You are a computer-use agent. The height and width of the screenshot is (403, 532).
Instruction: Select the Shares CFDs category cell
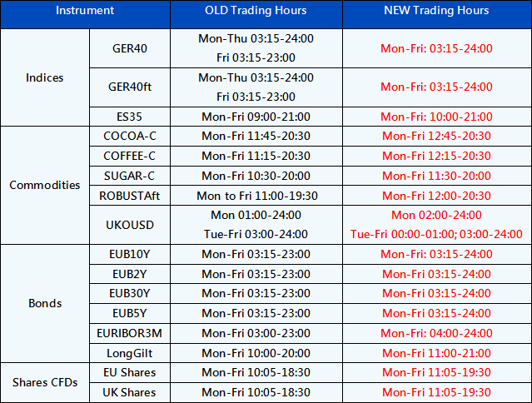pos(45,382)
